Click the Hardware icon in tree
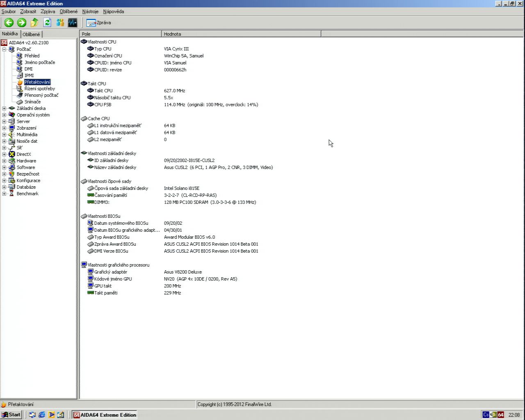525x420 pixels. pyautogui.click(x=12, y=161)
